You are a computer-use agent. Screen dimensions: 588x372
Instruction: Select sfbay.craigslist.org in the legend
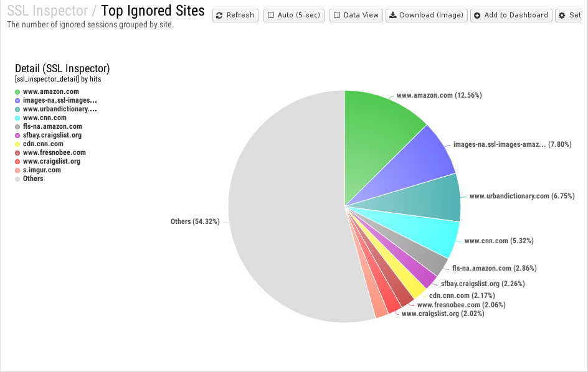52,135
